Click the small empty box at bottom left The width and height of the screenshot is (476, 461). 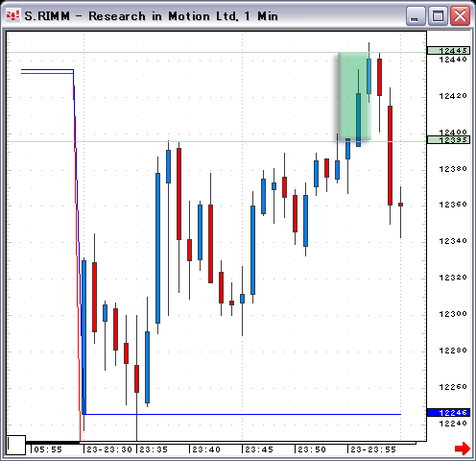(x=16, y=445)
